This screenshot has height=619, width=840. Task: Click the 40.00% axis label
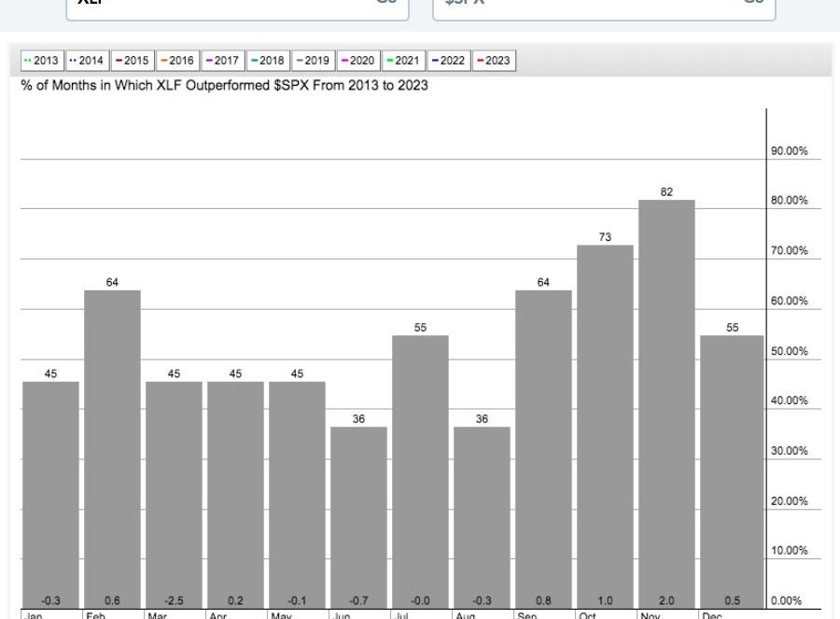(x=789, y=401)
